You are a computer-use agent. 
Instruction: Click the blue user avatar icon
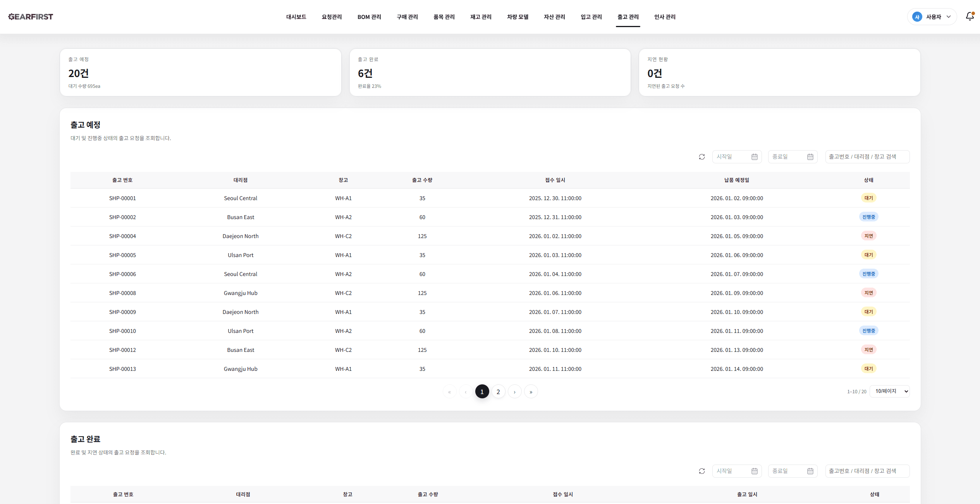(917, 17)
